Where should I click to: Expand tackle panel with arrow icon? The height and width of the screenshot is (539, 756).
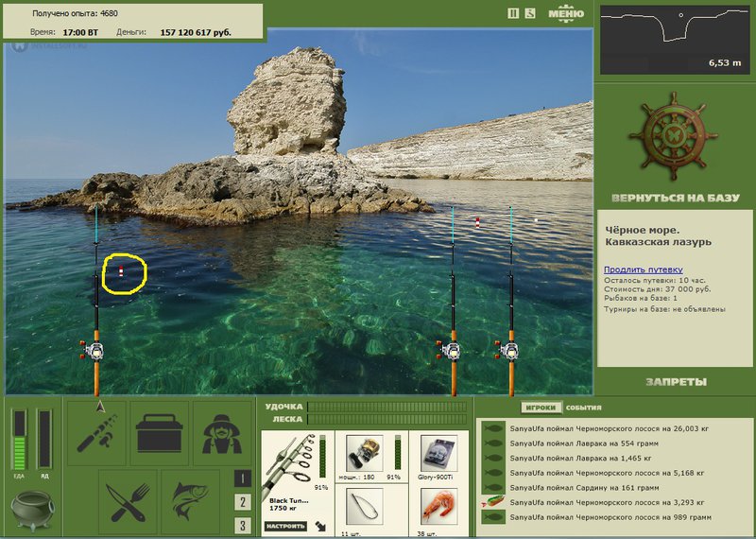point(319,526)
